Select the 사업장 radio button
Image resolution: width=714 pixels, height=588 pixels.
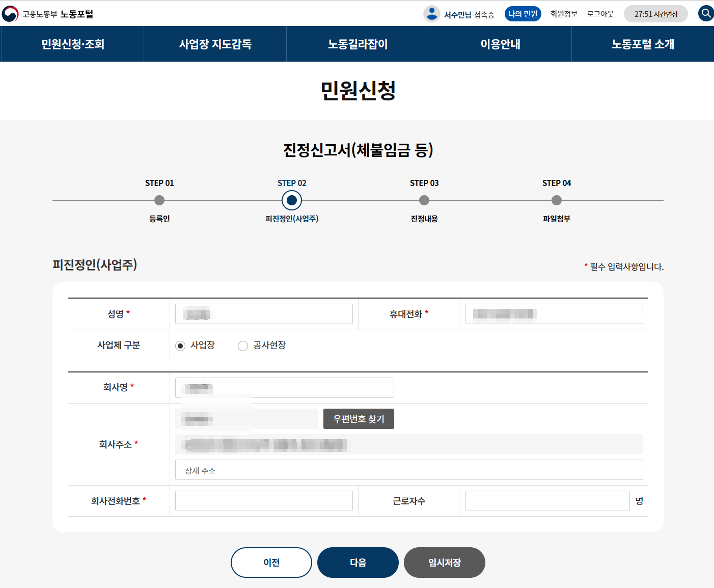click(180, 346)
